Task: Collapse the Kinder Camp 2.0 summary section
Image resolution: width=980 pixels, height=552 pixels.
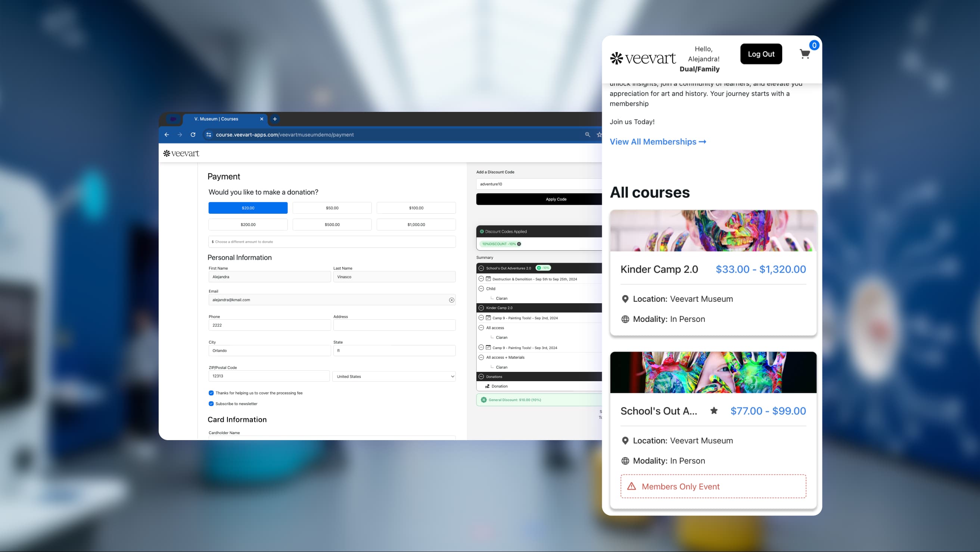Action: click(481, 308)
